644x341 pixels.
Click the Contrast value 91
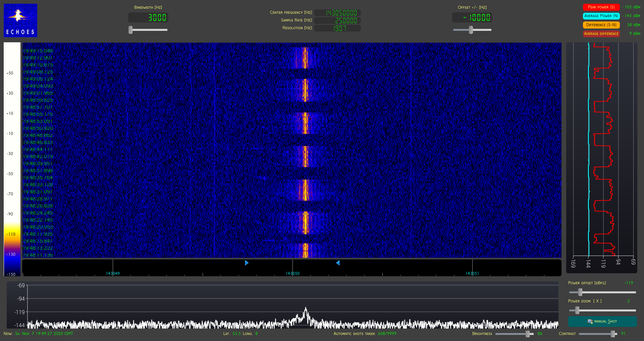click(623, 334)
